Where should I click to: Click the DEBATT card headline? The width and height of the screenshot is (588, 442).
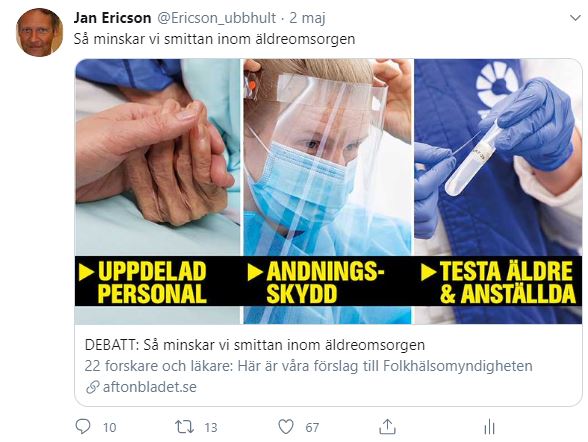255,345
